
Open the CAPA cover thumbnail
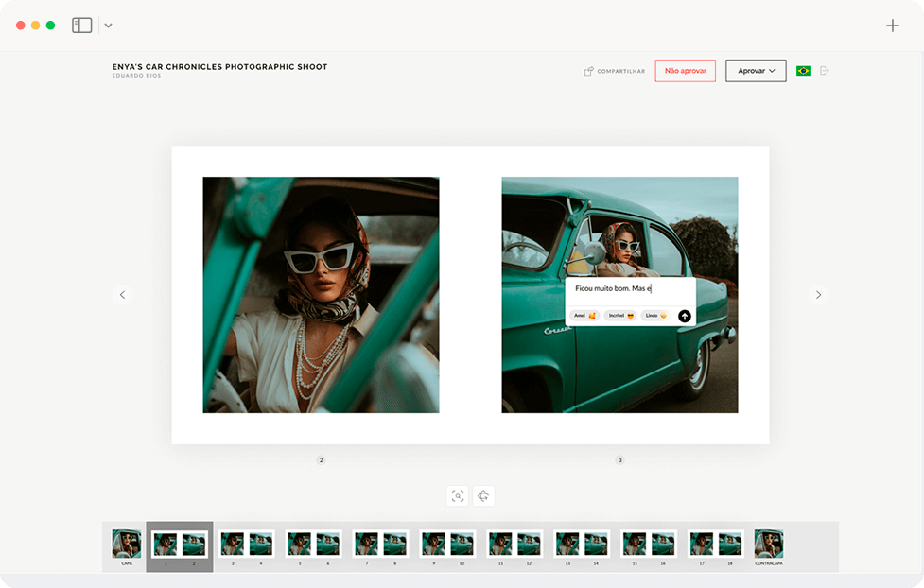(127, 545)
